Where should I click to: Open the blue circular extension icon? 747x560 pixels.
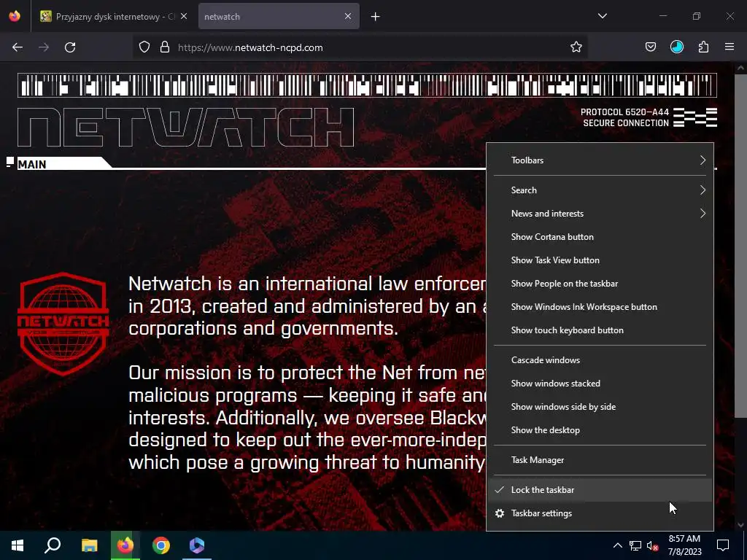tap(676, 47)
